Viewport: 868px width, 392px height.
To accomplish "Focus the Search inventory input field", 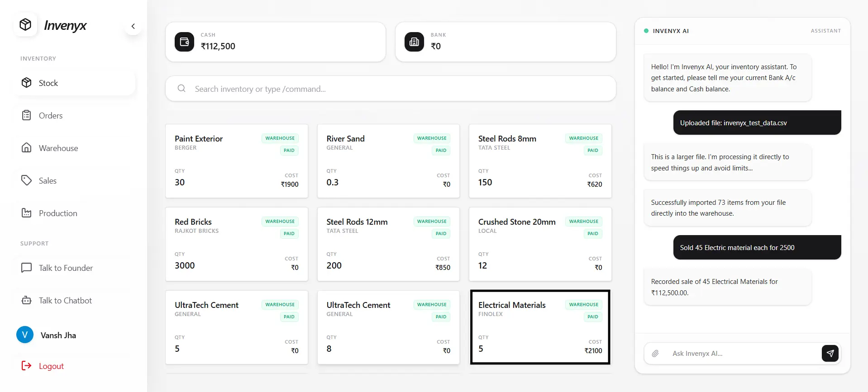I will (391, 89).
